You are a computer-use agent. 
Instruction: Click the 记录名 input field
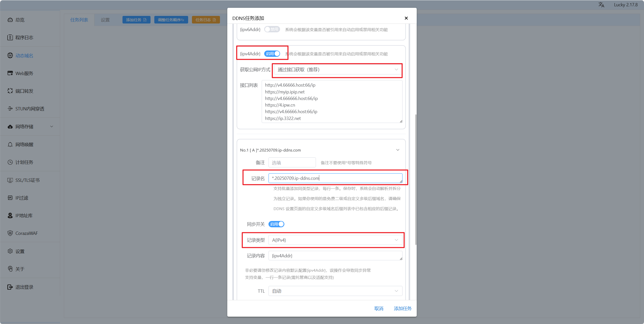pos(335,178)
